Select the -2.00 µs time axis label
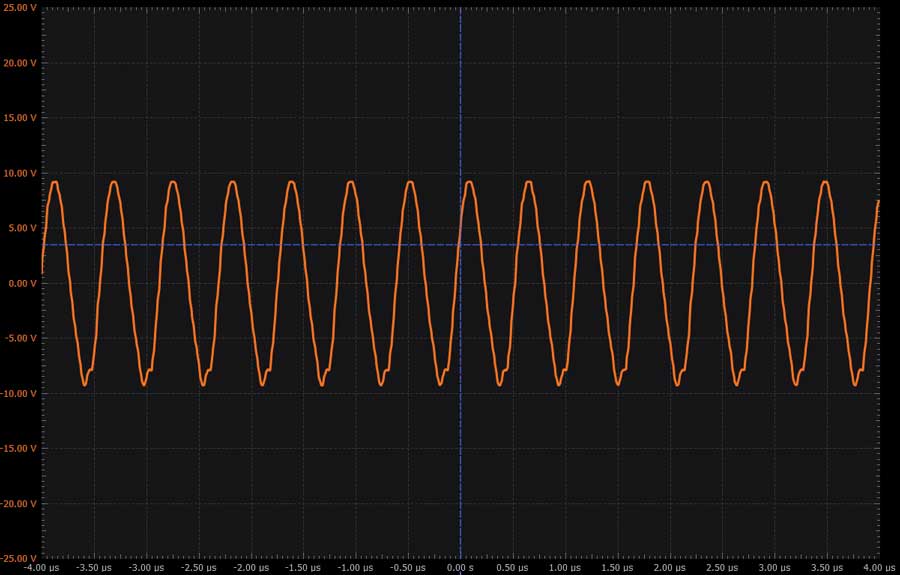 point(250,567)
